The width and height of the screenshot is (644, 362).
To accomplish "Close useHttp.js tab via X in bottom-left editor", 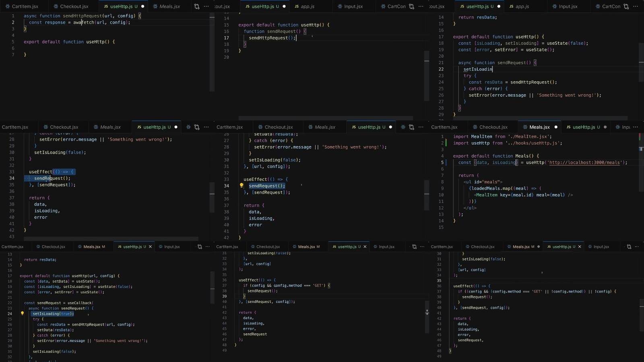I will click(151, 247).
